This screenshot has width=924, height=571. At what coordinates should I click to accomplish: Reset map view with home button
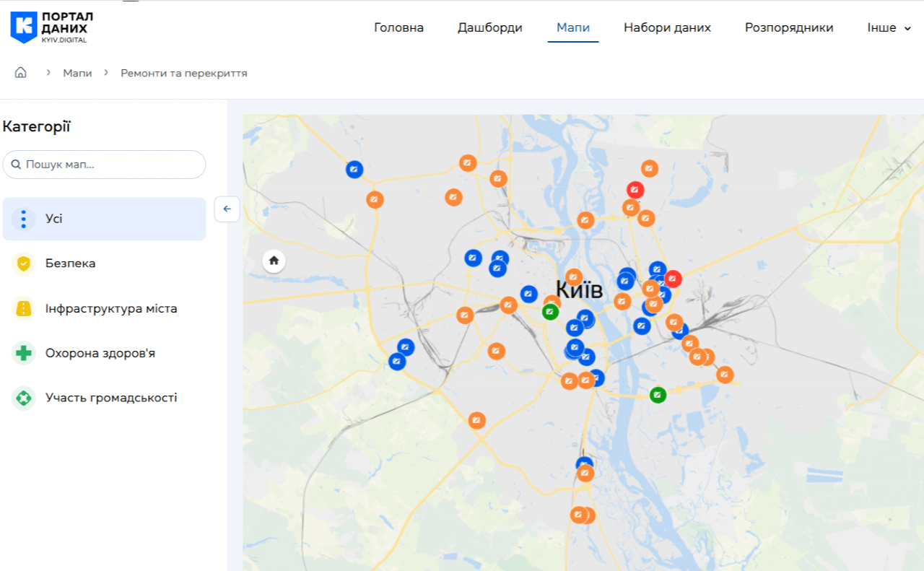(x=274, y=261)
